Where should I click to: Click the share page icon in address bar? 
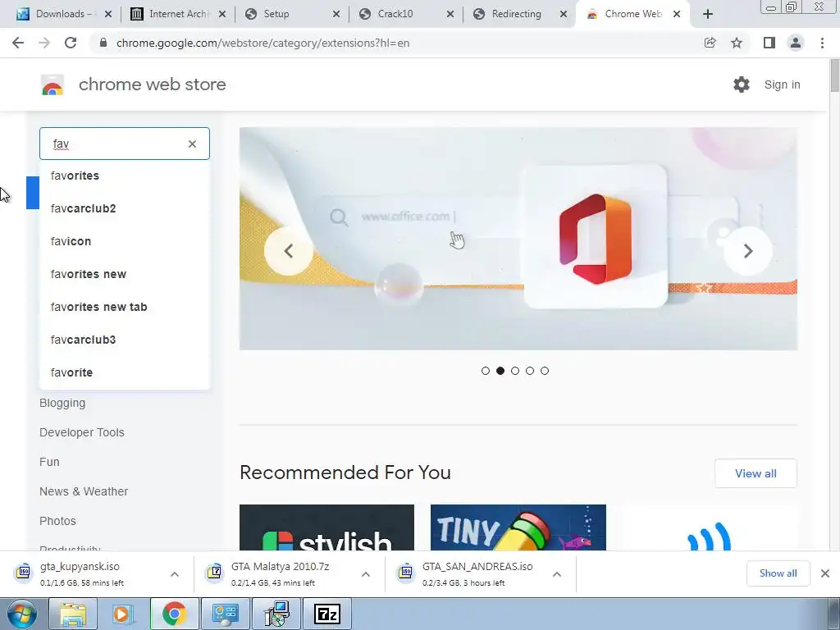pos(710,43)
